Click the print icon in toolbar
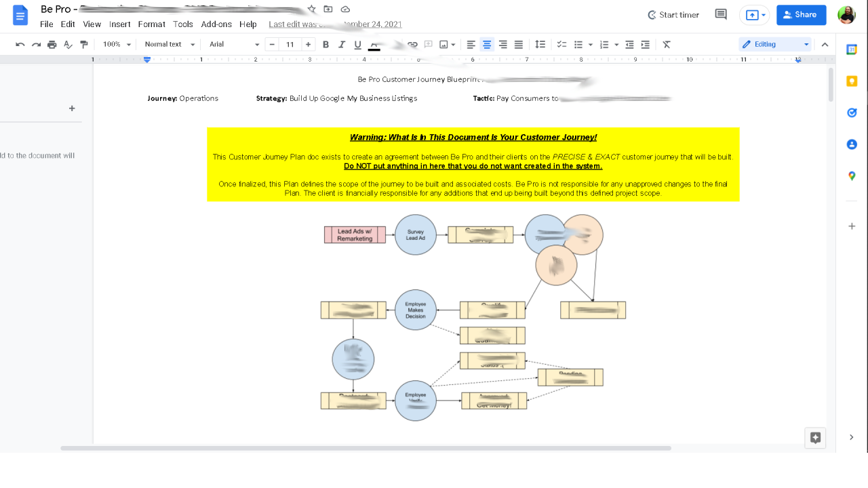 pos(52,45)
